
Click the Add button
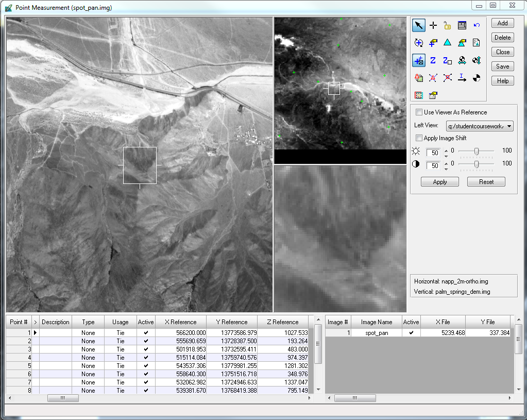(x=502, y=23)
